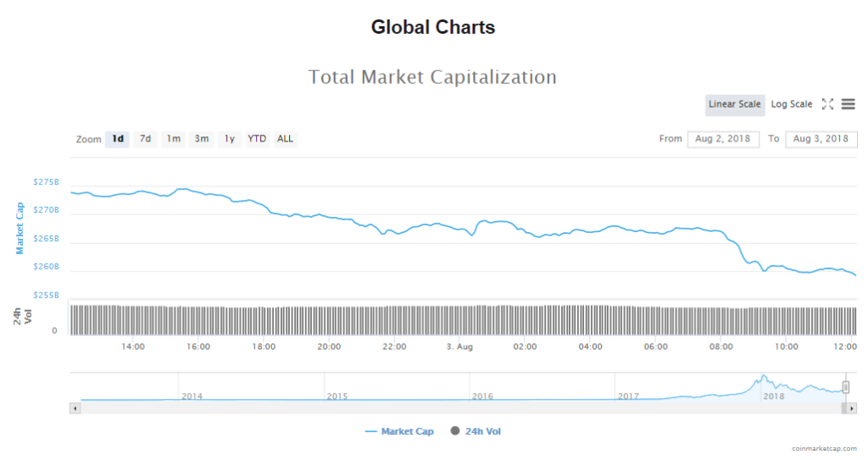This screenshot has height=460, width=868.
Task: Zoom chart to YTD
Action: tap(257, 139)
